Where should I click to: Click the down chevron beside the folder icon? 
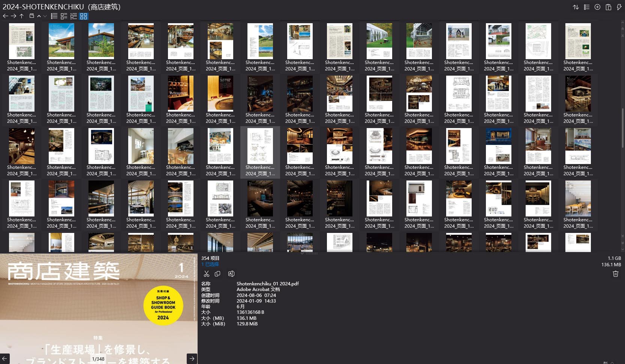pyautogui.click(x=45, y=16)
